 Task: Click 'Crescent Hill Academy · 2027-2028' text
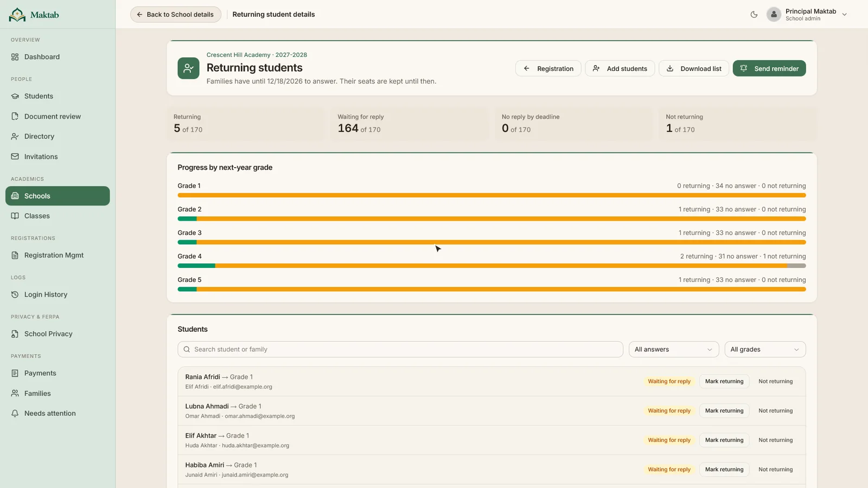(257, 55)
